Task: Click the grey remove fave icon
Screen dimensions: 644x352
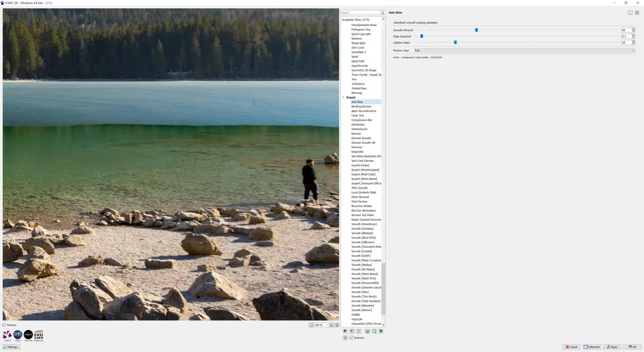Action: pos(352,331)
